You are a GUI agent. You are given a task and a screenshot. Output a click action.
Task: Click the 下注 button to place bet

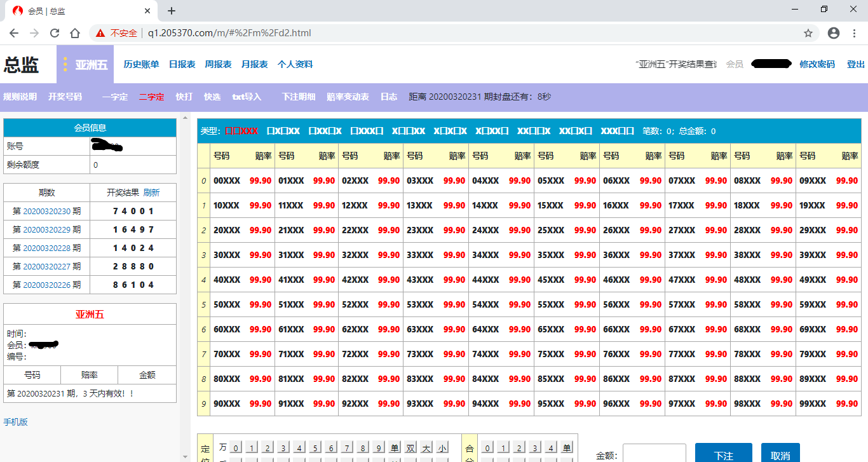tap(723, 454)
